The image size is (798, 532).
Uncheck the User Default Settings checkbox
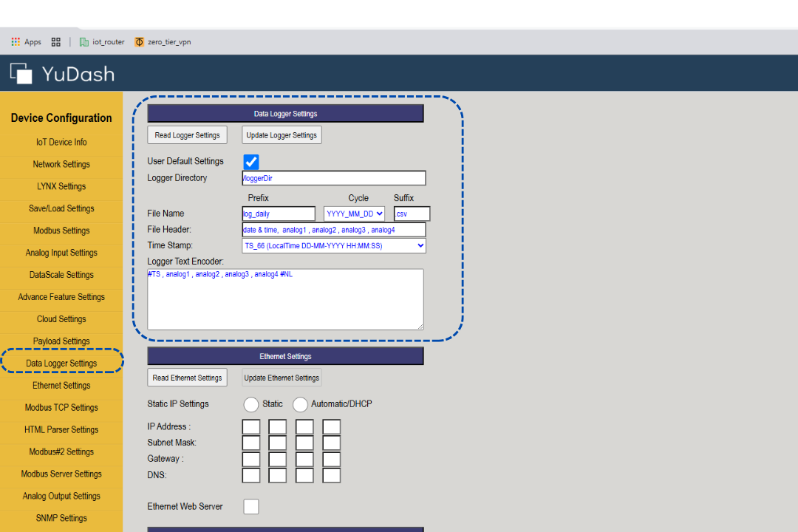pyautogui.click(x=251, y=162)
